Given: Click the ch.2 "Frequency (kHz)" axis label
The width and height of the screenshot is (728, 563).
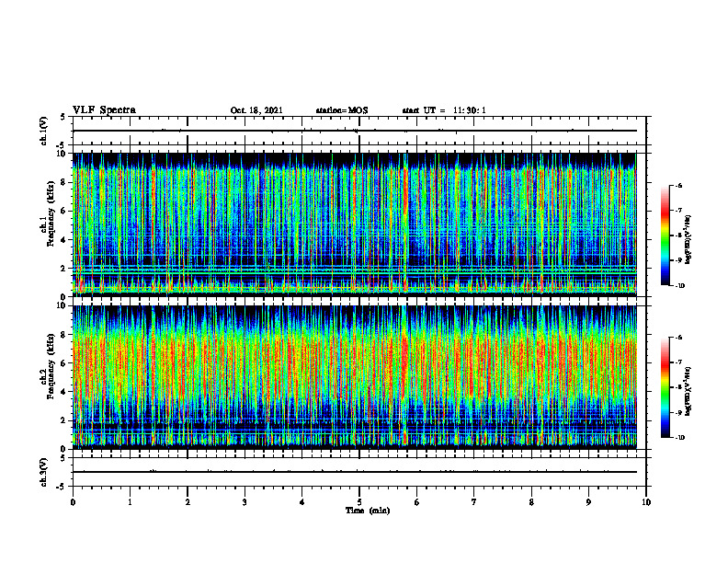Looking at the screenshot, I should tap(51, 366).
